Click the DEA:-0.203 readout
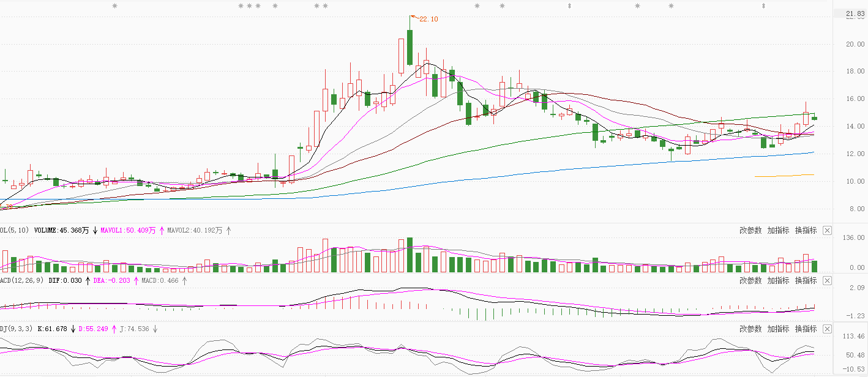868x377 pixels. click(112, 280)
